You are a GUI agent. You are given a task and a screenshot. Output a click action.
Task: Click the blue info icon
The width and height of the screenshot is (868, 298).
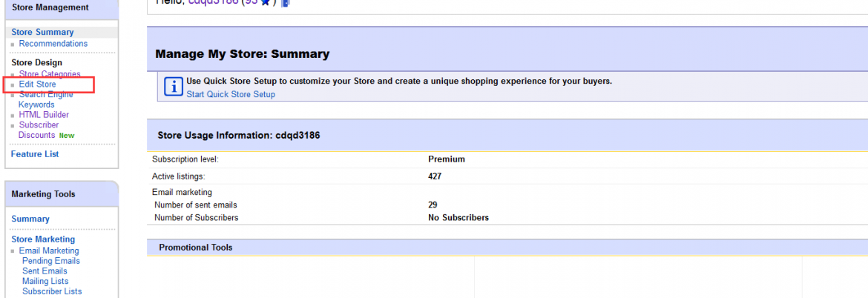(173, 86)
